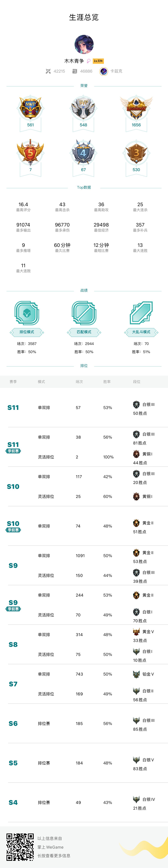
Task: Click the Lv.334 level badge
Action: click(98, 61)
